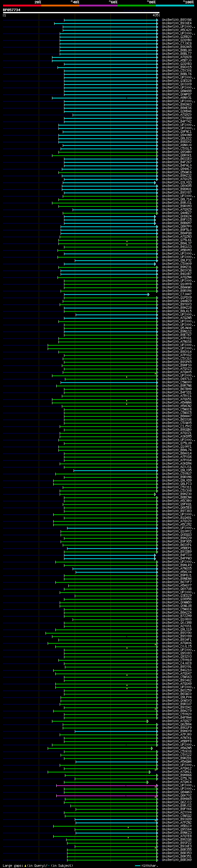
Task: Open hit UniRef100_C7J9C8
Action: point(176,43)
